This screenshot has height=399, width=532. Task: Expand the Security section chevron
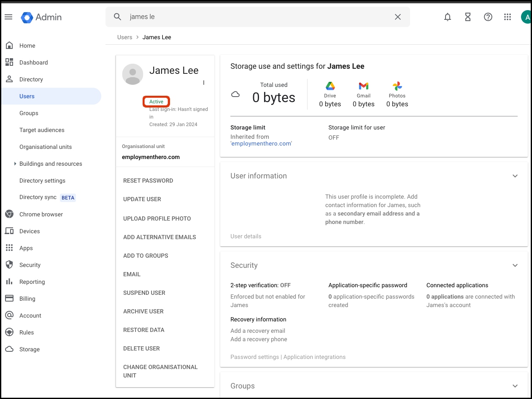(x=515, y=265)
